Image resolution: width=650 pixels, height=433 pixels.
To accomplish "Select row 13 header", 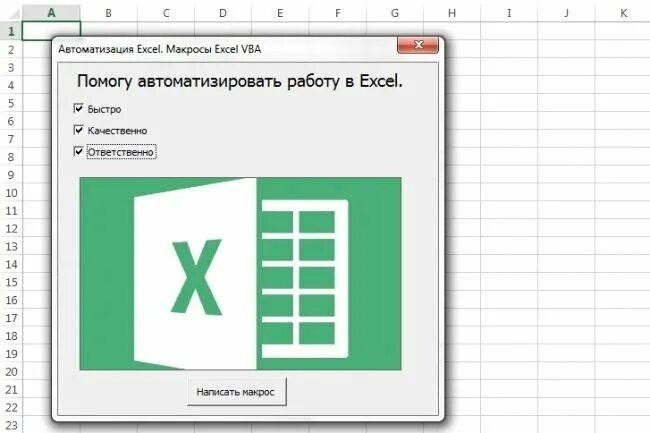I will coord(11,246).
